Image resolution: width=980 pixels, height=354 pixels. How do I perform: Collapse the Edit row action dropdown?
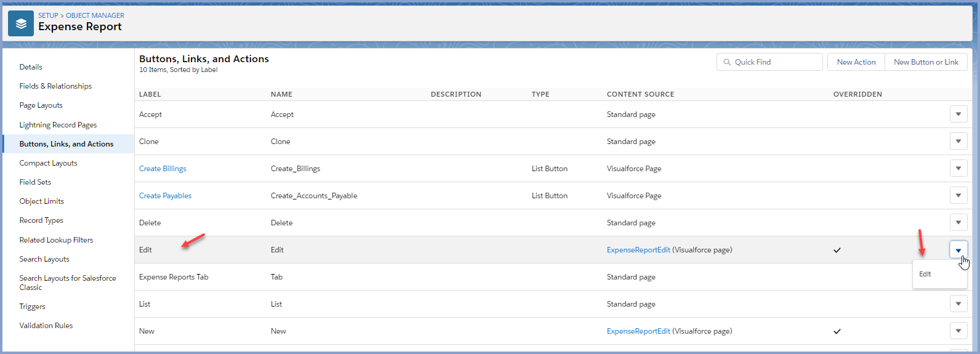(958, 250)
